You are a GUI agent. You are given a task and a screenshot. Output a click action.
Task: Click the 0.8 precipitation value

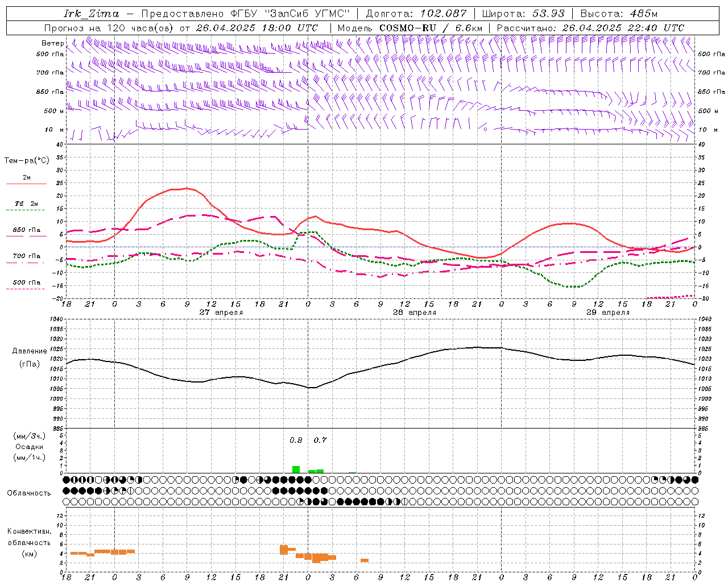click(x=296, y=440)
